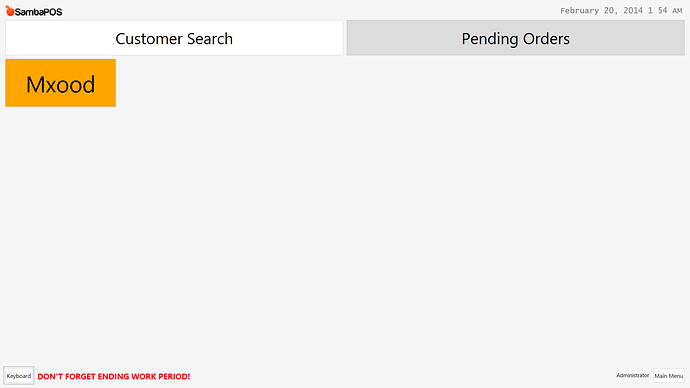This screenshot has width=690, height=388.
Task: Click the red work period warning message
Action: 114,377
